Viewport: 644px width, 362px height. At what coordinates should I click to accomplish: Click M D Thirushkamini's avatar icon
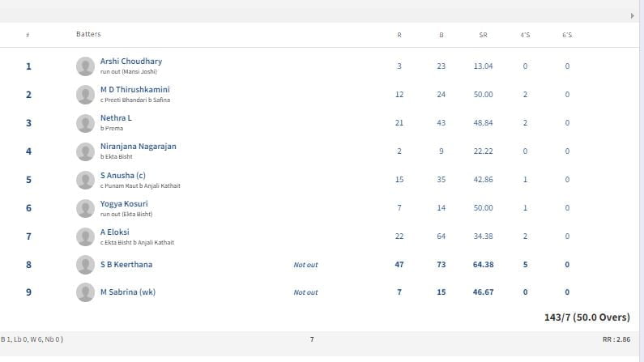pos(85,95)
